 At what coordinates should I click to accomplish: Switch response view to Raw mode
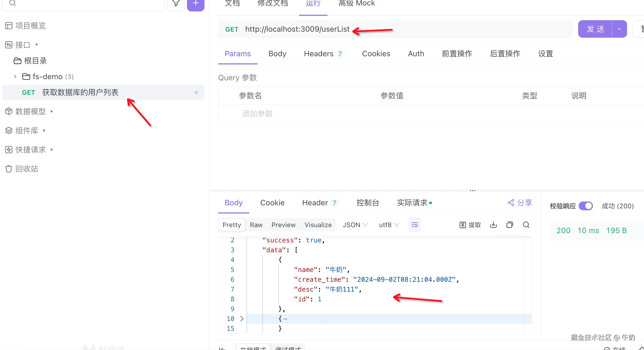tap(256, 225)
